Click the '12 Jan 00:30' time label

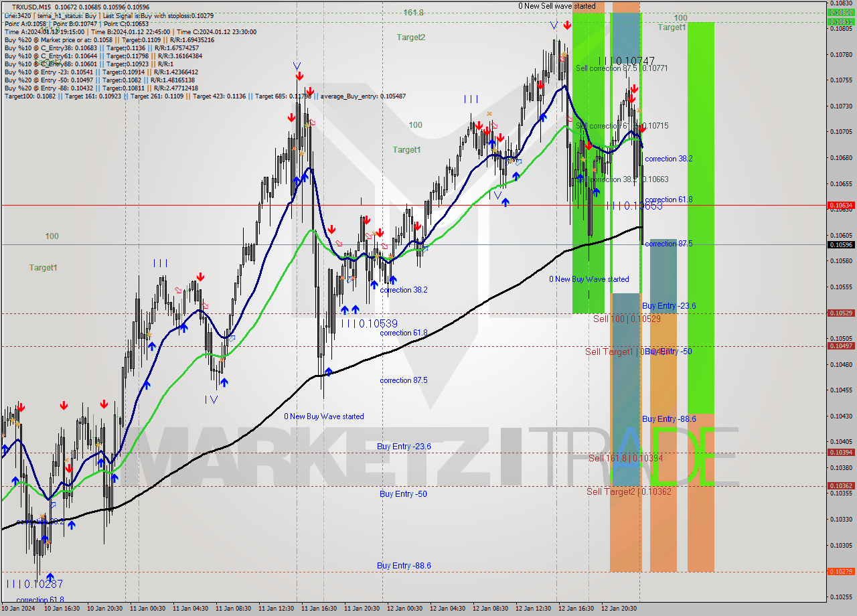(405, 609)
